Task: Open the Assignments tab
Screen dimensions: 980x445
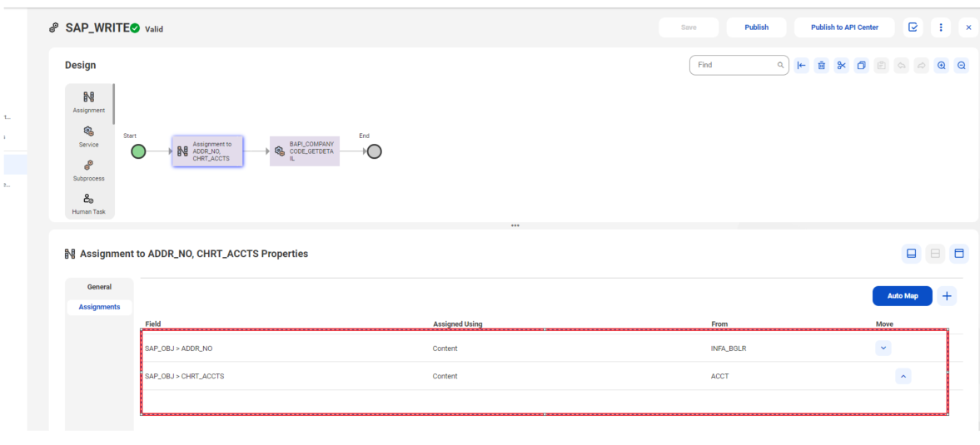Action: 99,307
